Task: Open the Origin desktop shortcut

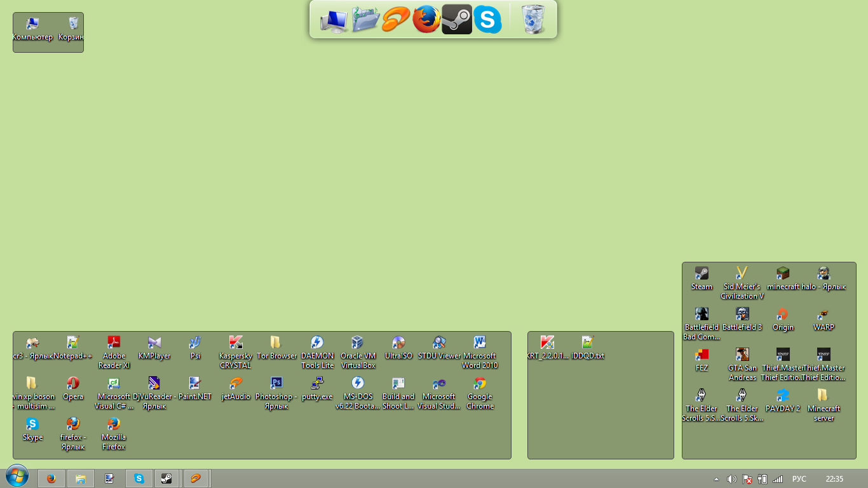Action: 783,320
